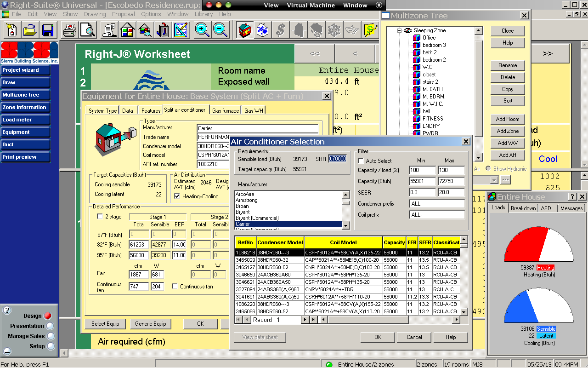The width and height of the screenshot is (588, 368).
Task: Check the 2 stage checkbox
Action: pyautogui.click(x=100, y=217)
